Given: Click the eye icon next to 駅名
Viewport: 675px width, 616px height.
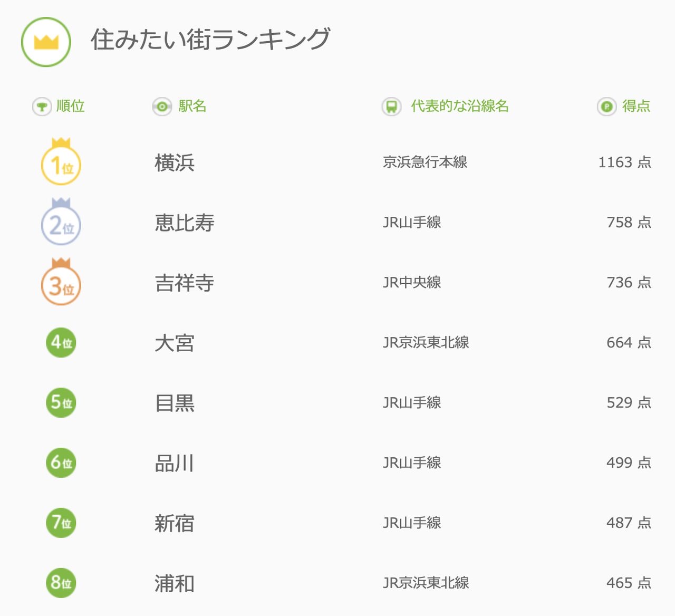Looking at the screenshot, I should 162,107.
